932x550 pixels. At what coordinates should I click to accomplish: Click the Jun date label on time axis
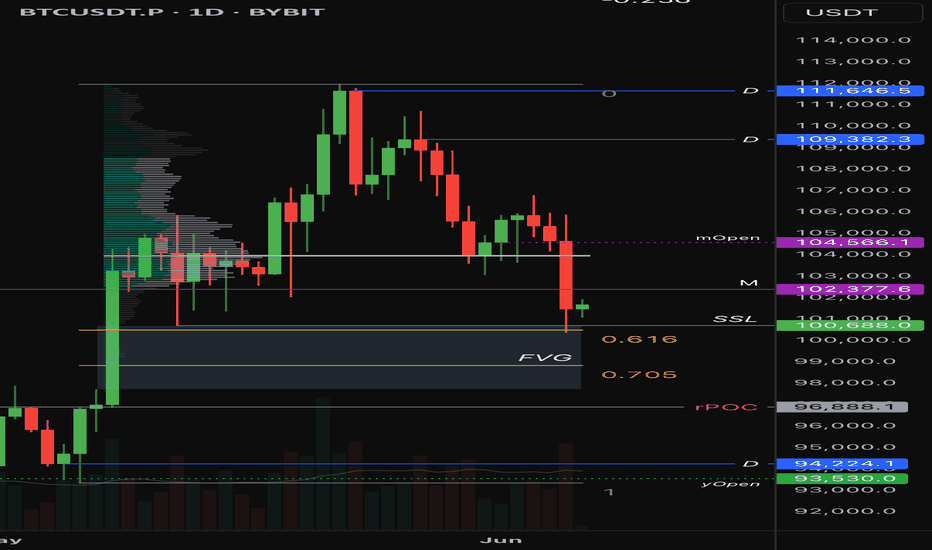click(500, 540)
